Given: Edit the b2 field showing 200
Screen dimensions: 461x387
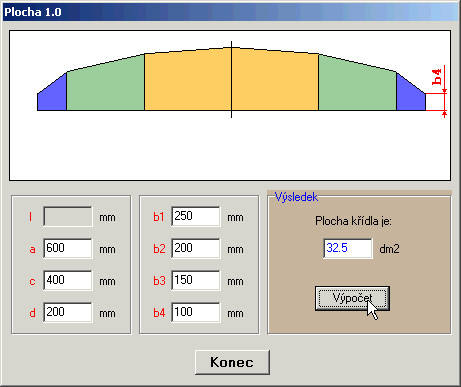Looking at the screenshot, I should tap(196, 248).
